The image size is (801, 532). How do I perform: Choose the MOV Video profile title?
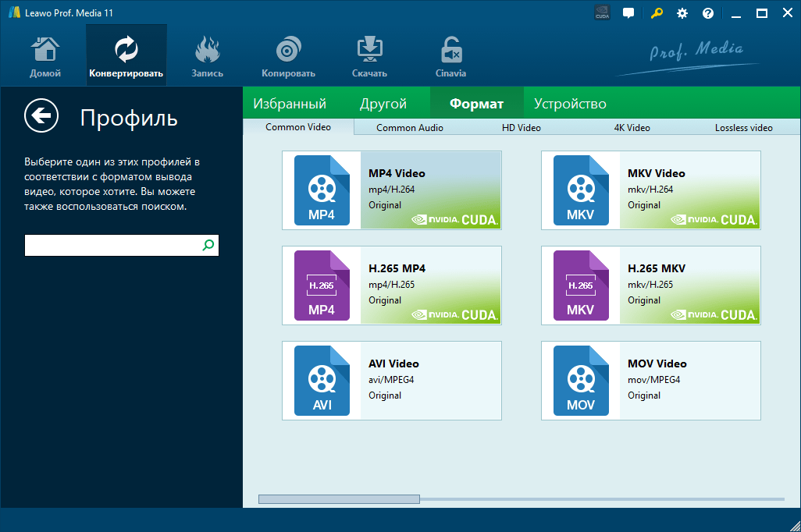tap(657, 364)
